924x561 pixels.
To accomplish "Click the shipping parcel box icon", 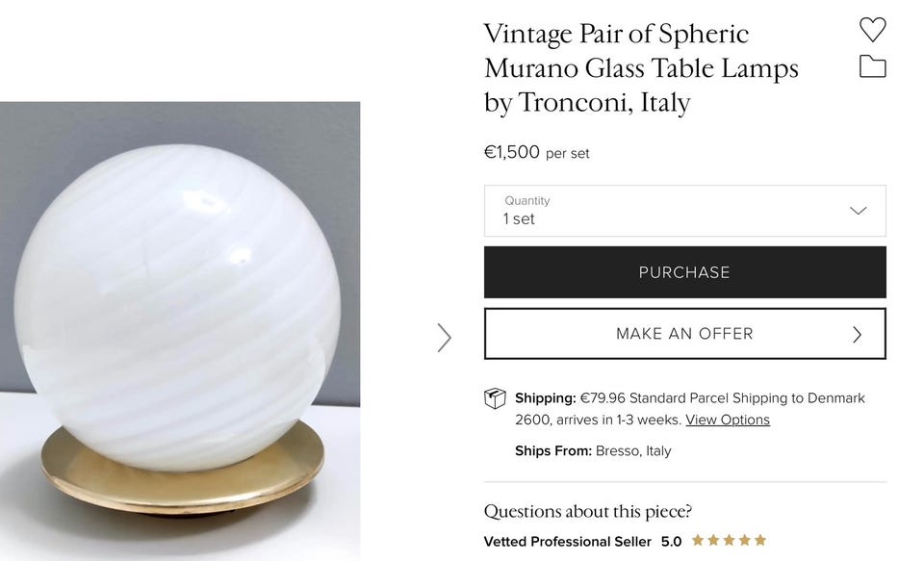I will [x=495, y=398].
